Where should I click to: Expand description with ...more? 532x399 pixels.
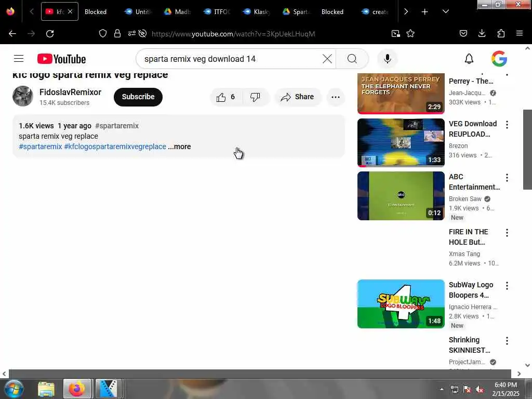179,147
